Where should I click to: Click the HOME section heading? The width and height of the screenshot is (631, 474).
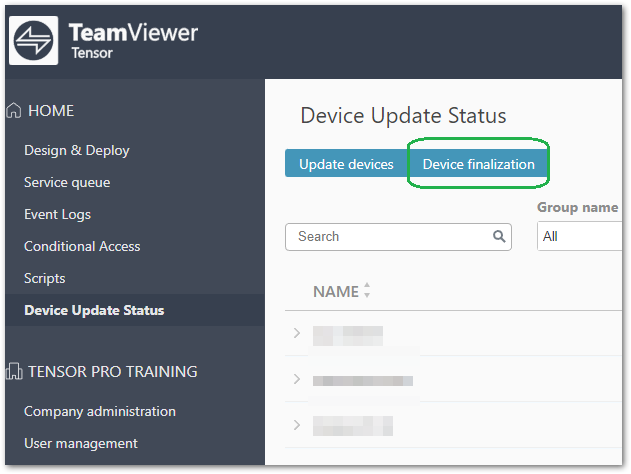point(51,111)
